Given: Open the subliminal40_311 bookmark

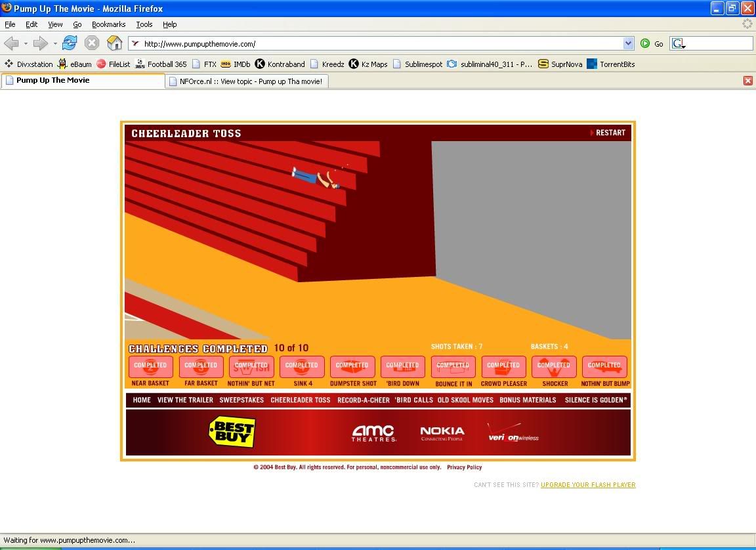Looking at the screenshot, I should point(490,64).
